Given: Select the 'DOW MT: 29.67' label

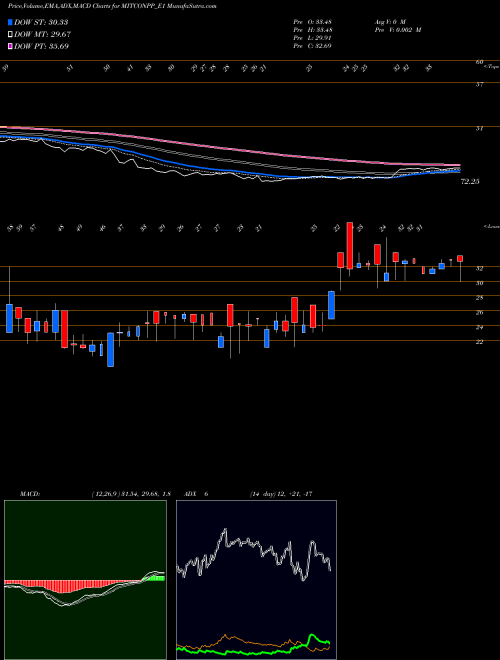Looking at the screenshot, I should (x=42, y=35).
